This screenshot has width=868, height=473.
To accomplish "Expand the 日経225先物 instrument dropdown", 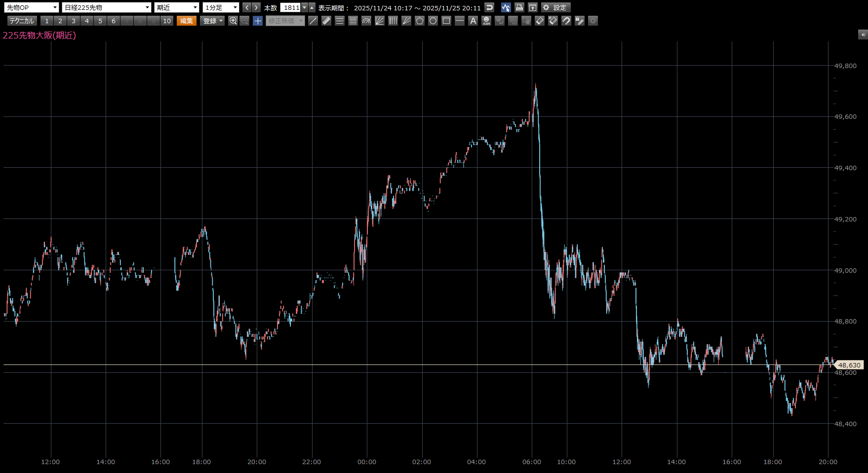I will (x=107, y=7).
